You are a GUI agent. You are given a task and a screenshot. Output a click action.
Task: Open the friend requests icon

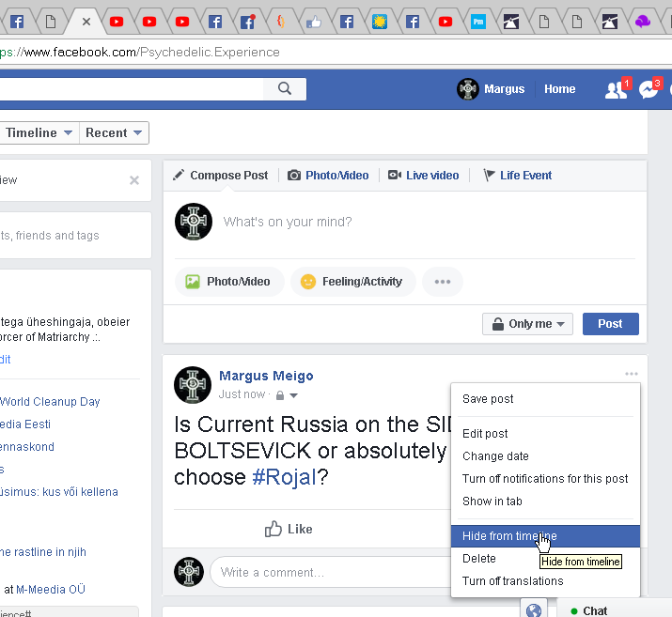(x=616, y=90)
